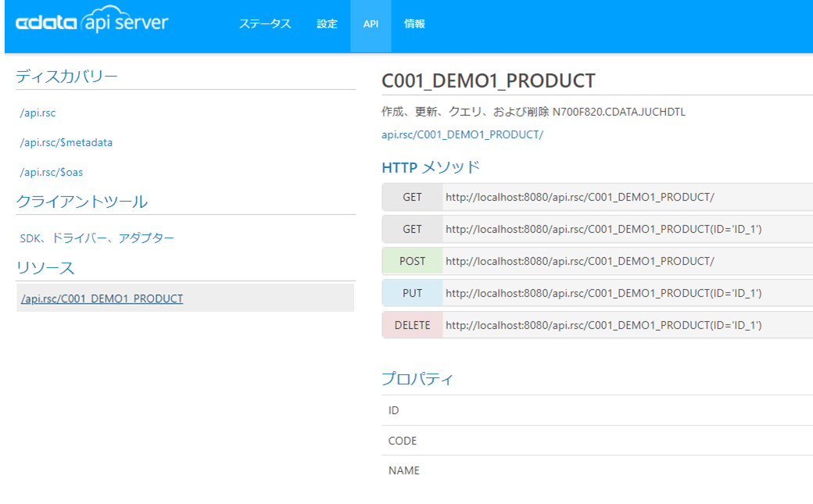Open the /api.rsc/$oas link

pyautogui.click(x=52, y=173)
